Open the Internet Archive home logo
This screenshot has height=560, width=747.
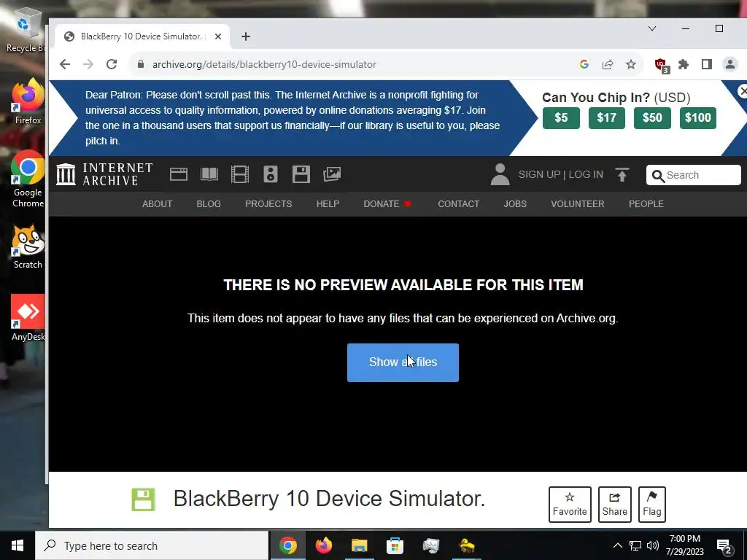pos(104,174)
